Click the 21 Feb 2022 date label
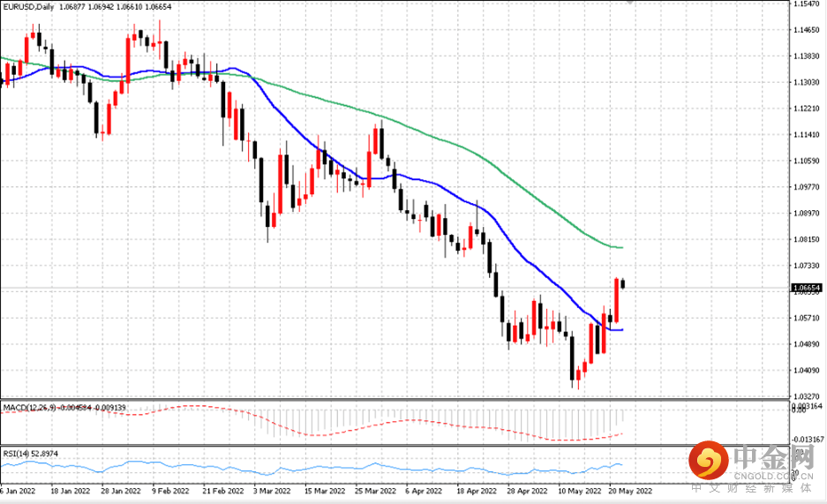The height and width of the screenshot is (504, 827). pyautogui.click(x=223, y=491)
